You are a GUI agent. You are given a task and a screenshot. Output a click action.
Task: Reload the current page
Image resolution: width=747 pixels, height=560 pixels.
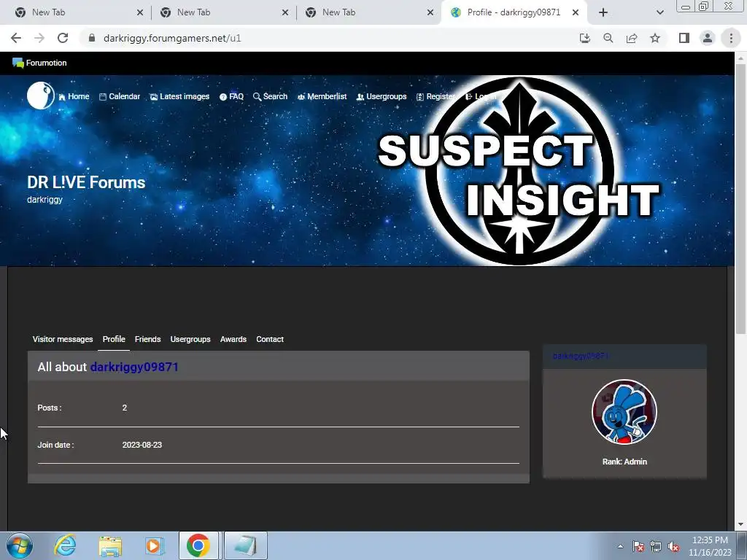(x=63, y=38)
